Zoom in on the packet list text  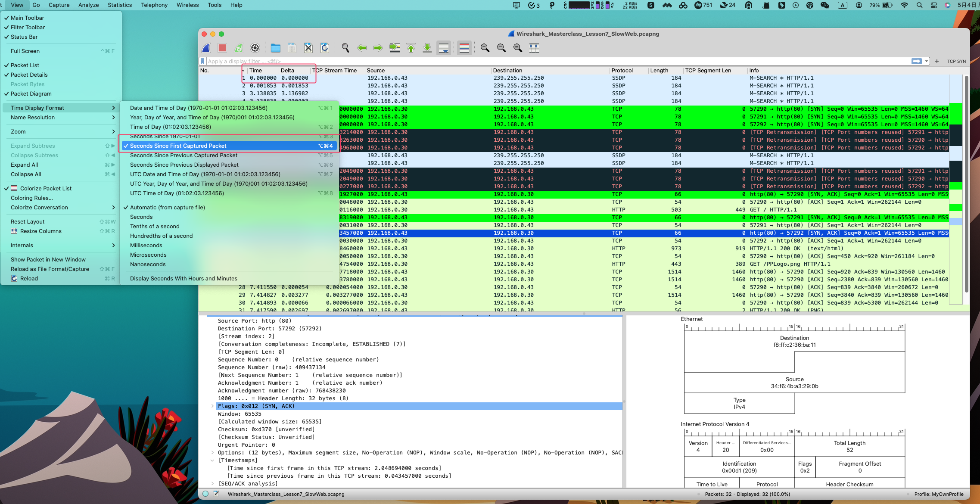click(485, 48)
